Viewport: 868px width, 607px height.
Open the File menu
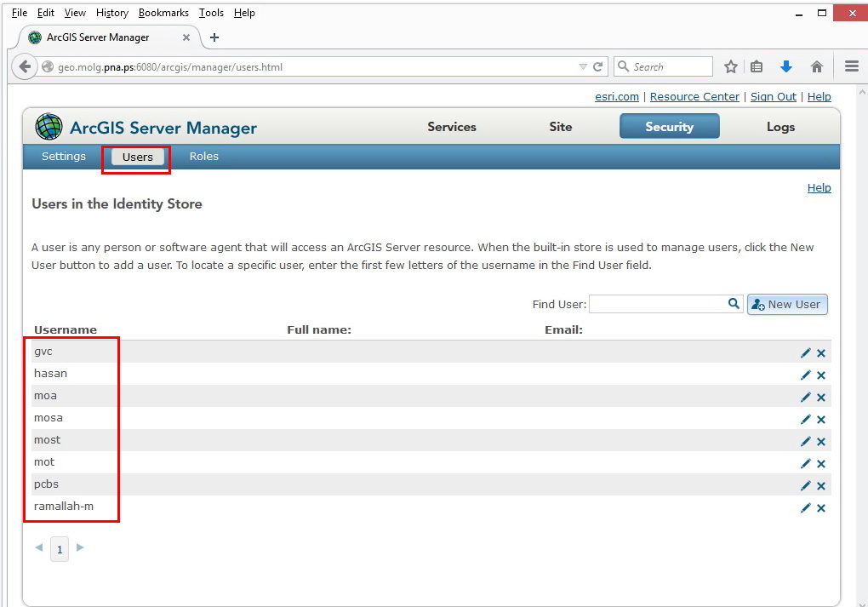coord(20,13)
